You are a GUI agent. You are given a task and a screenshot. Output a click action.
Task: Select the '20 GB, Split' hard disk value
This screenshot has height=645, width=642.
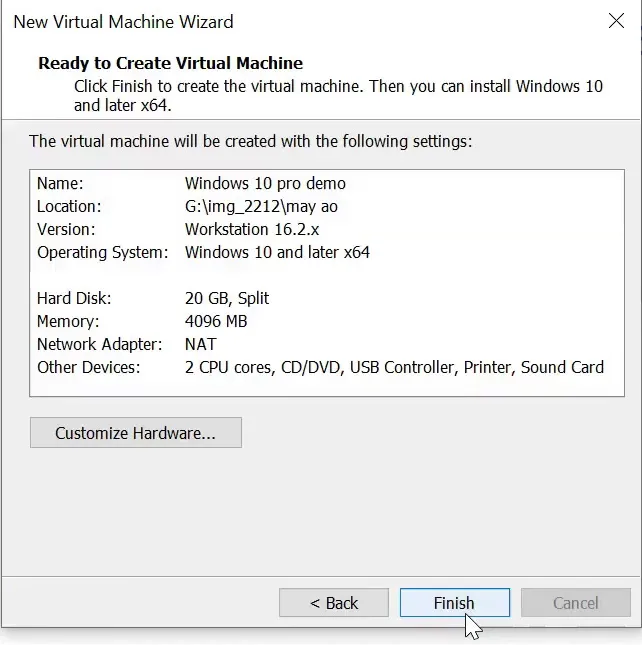[x=227, y=298]
